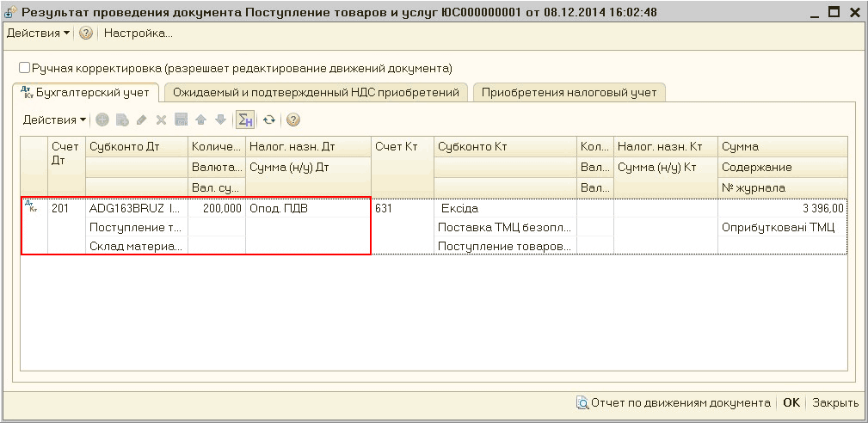The image size is (868, 423).
Task: Switch to Приобретения налоговый учет tab
Action: click(569, 92)
